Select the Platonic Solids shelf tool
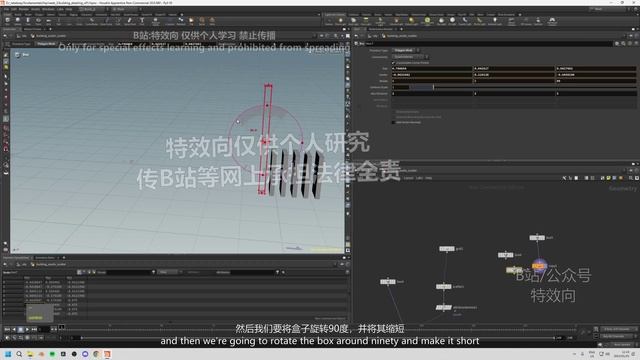Image resolution: width=640 pixels, height=360 pixels. (x=156, y=21)
